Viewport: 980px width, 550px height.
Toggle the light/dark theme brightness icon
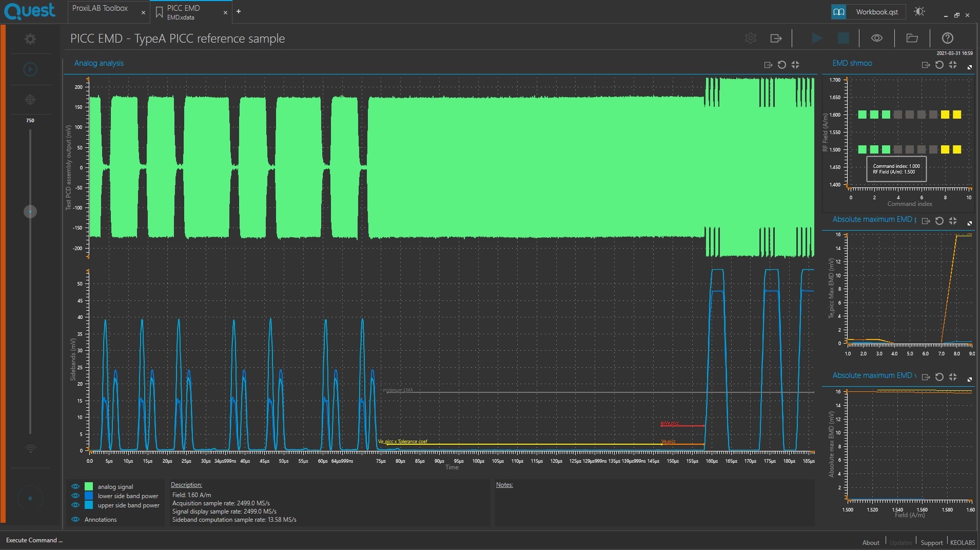click(x=919, y=11)
